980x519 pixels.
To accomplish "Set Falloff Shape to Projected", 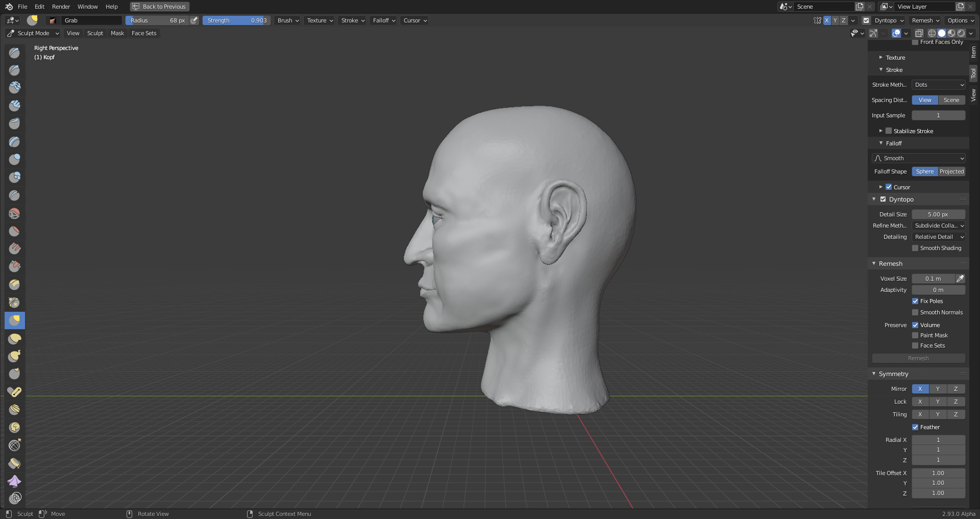I will [x=951, y=171].
